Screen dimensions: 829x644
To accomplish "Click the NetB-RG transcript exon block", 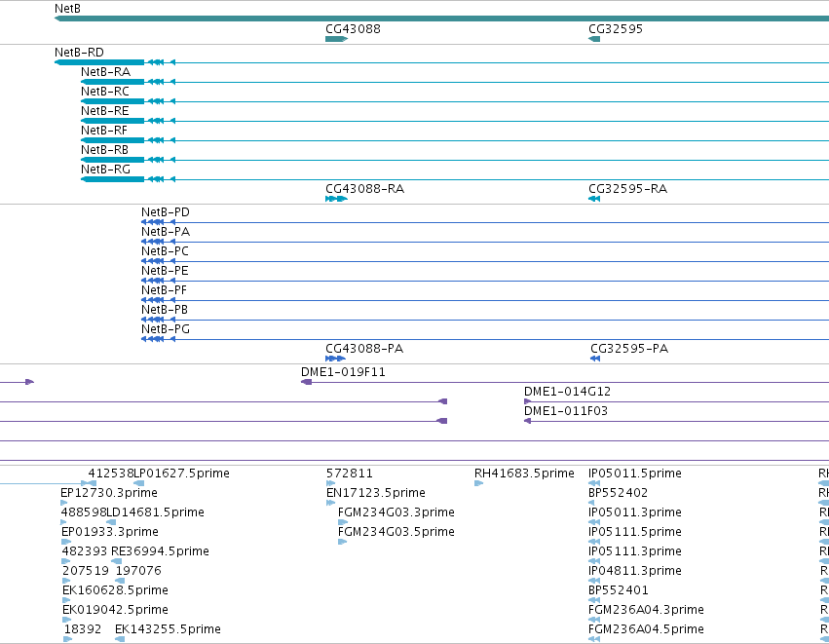I will [x=113, y=180].
